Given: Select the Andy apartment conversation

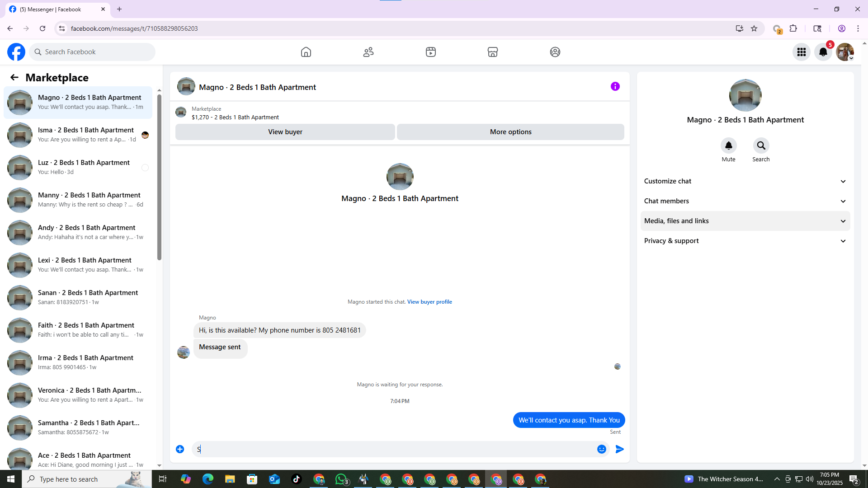Looking at the screenshot, I should (86, 232).
